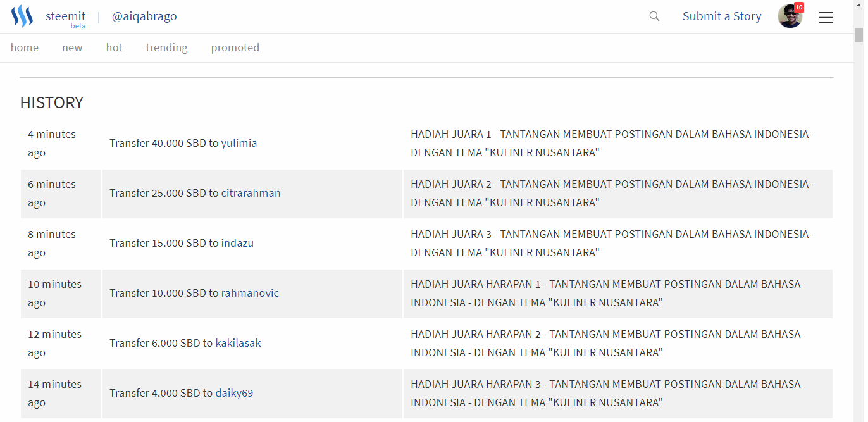Click 'Transfer 4.000 SBD to' text
868x422 pixels.
coord(161,393)
